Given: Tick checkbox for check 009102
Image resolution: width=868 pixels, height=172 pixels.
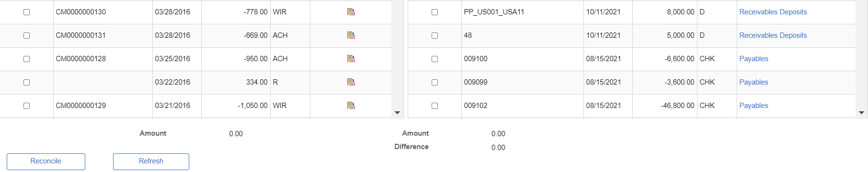Looking at the screenshot, I should [x=434, y=106].
